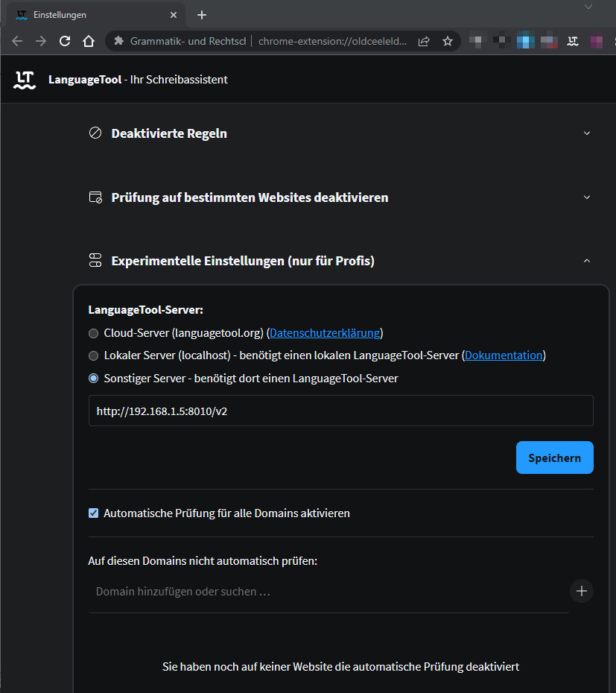Expand the Deaktivierte Regeln section
The width and height of the screenshot is (616, 693).
587,133
